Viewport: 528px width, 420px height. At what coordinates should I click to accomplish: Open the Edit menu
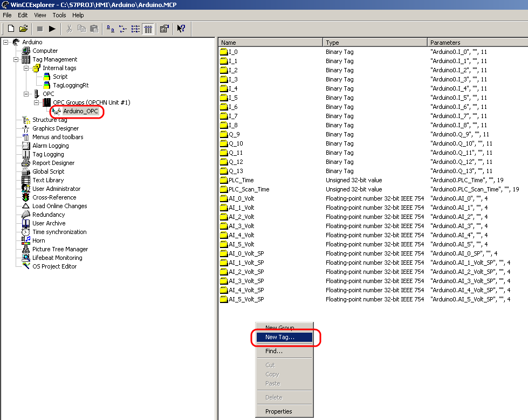pyautogui.click(x=23, y=15)
